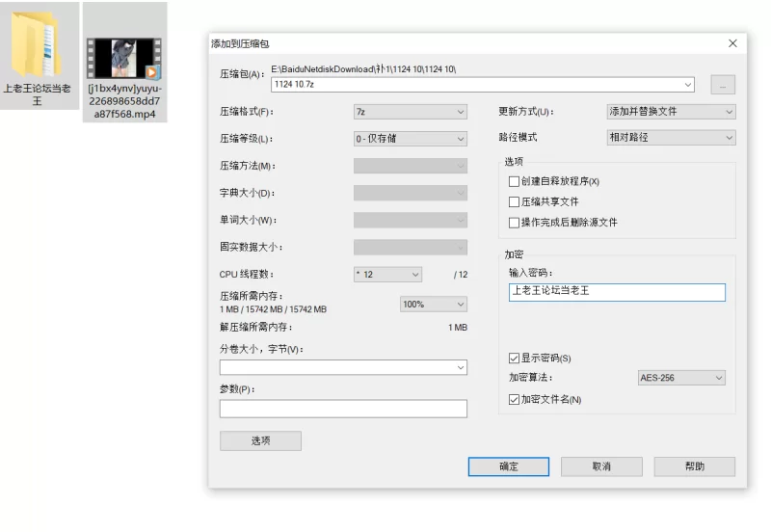Viewport: 771px width, 532px height.
Task: Open the 压缩等级 dropdown showing 仅存储
Action: point(411,139)
